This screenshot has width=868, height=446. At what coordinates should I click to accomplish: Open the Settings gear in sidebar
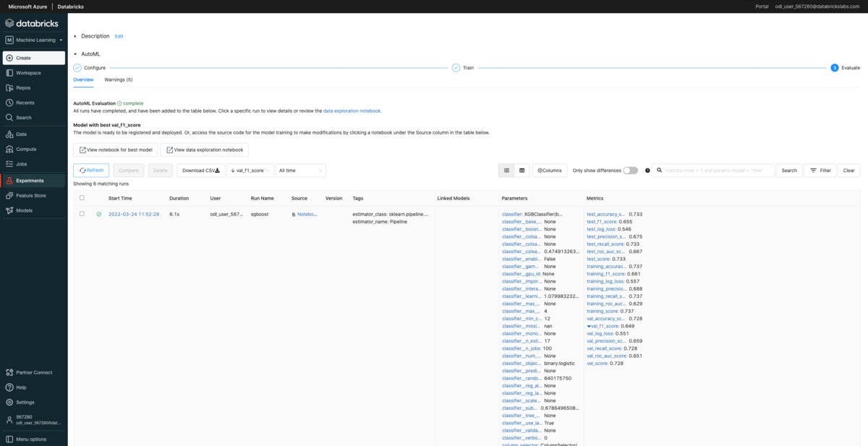pos(9,402)
